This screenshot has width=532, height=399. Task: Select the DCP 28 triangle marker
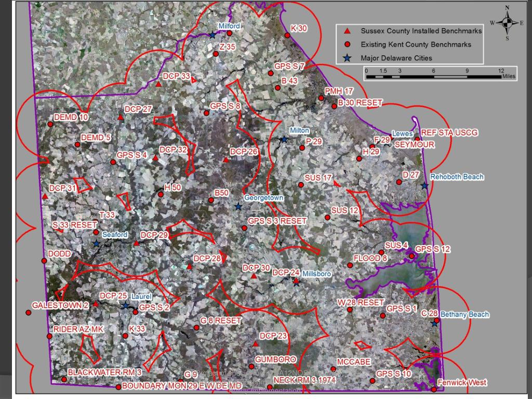[x=189, y=267]
